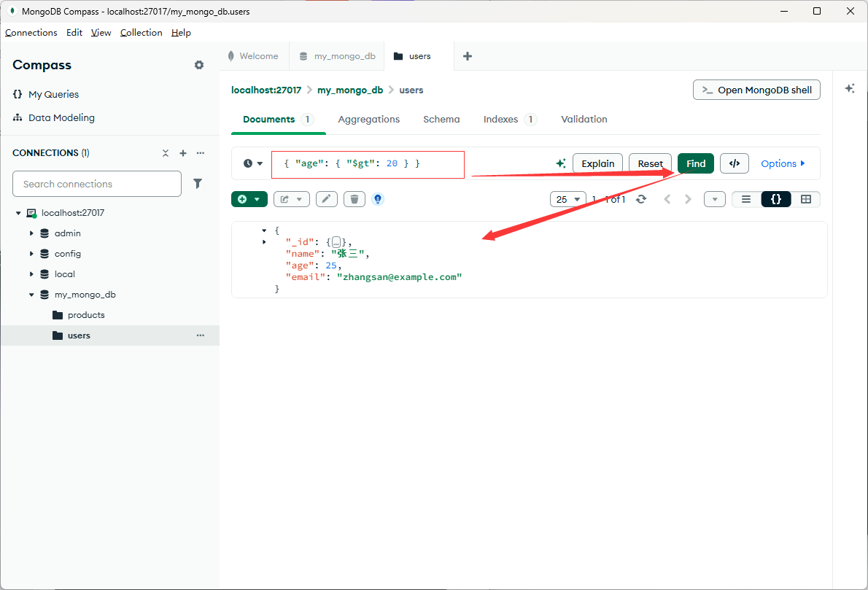Refresh documents count icon
The image size is (868, 590).
[641, 199]
